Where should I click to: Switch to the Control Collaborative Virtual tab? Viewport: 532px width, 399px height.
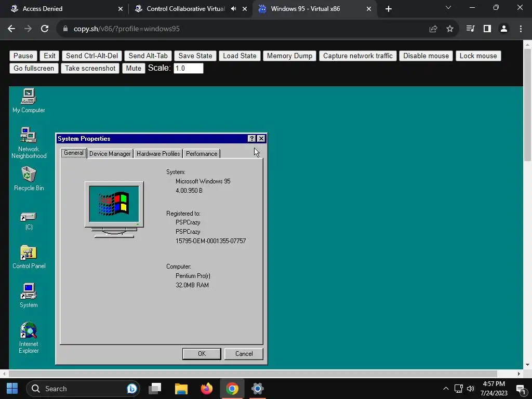pyautogui.click(x=185, y=9)
